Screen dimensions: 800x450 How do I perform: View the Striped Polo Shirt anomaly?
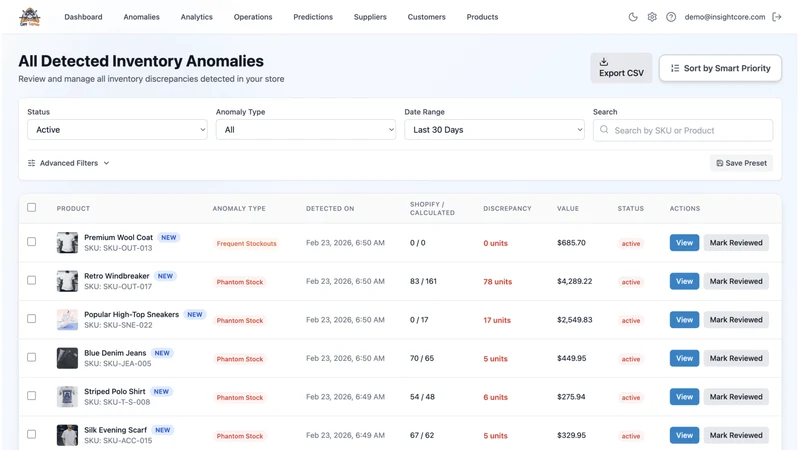684,397
